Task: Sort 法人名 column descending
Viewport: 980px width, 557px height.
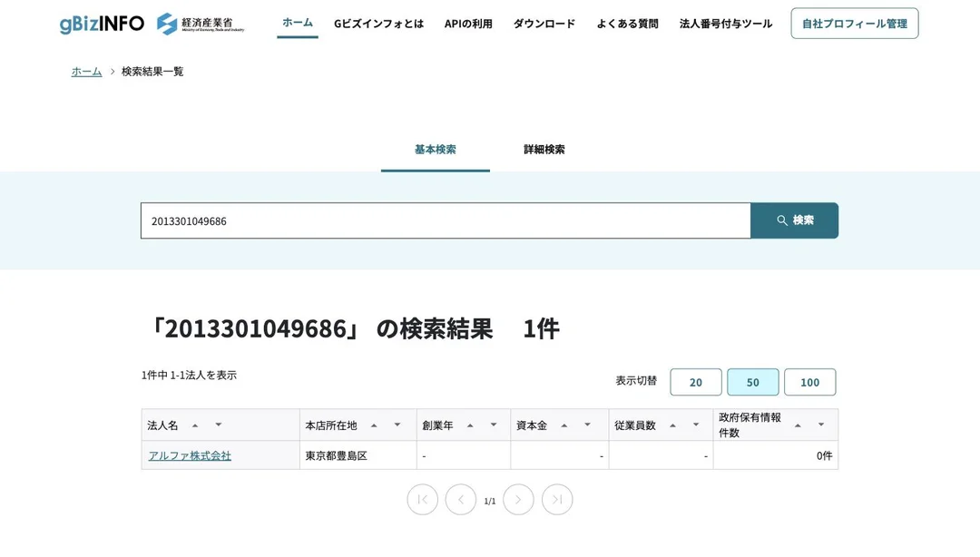Action: click(218, 425)
